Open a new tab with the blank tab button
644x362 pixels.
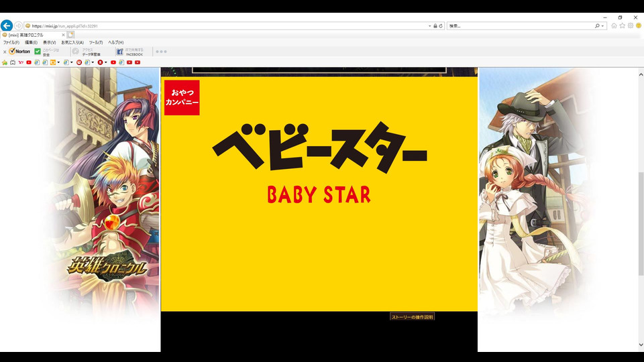70,35
